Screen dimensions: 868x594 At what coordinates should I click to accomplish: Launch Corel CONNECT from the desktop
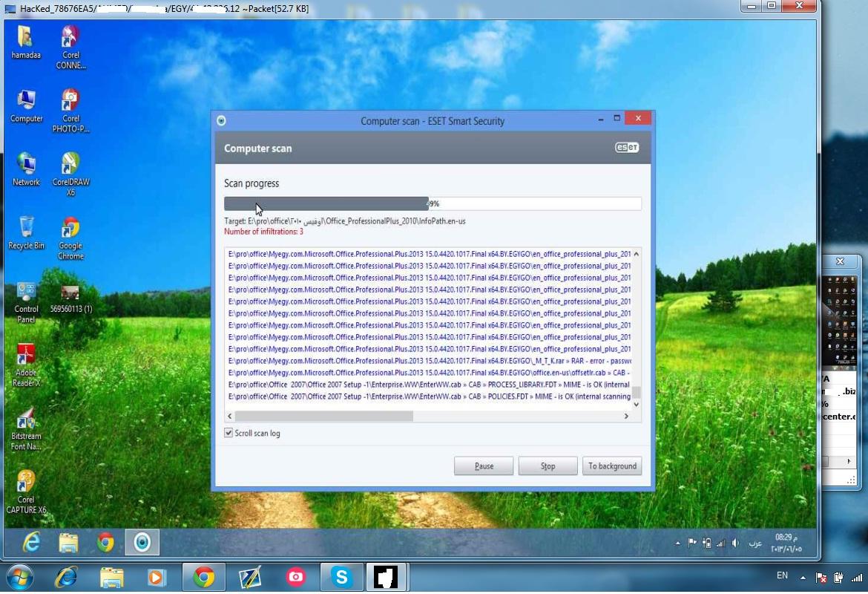70,47
